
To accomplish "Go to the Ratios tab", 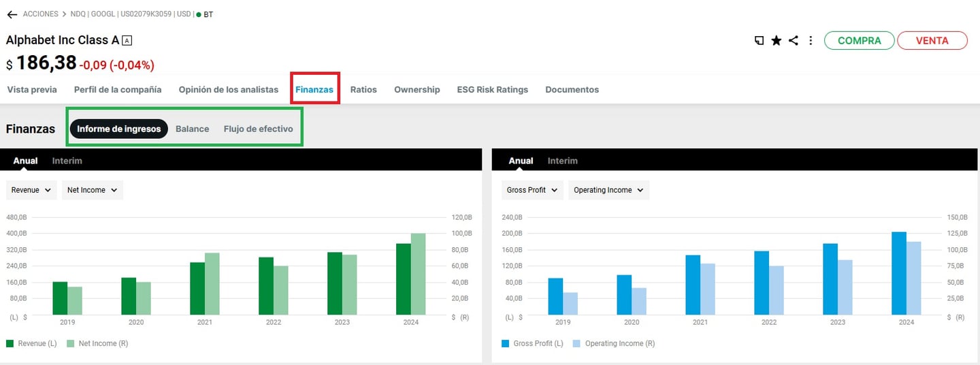I will 363,89.
